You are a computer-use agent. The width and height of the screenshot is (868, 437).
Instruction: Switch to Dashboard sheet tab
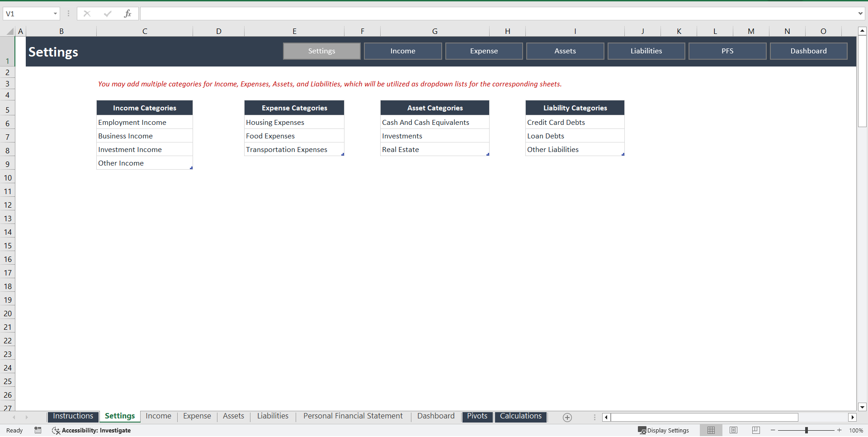(436, 416)
